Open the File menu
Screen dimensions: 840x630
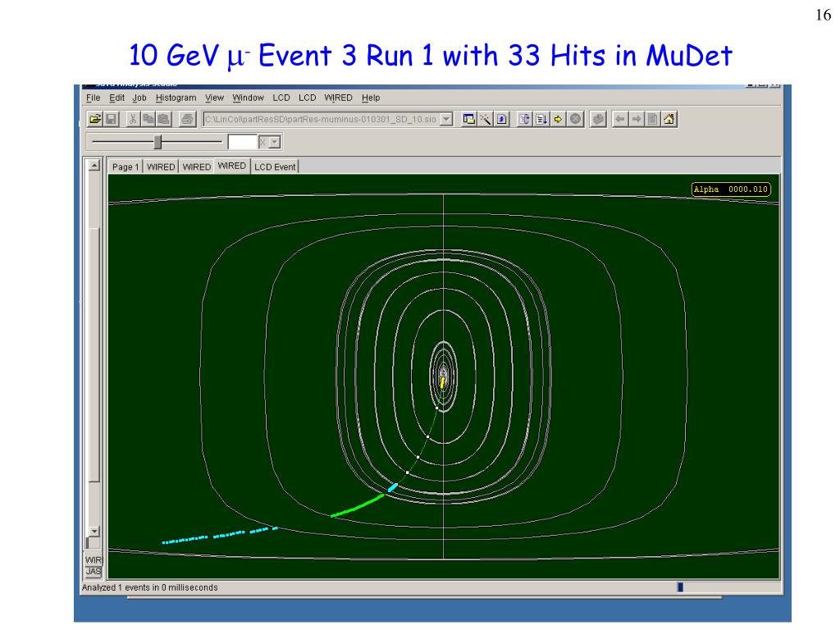94,98
